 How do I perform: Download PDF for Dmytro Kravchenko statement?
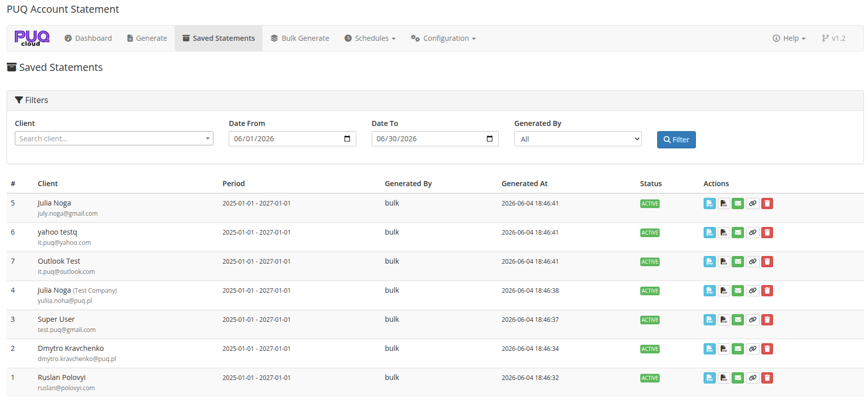coord(710,349)
